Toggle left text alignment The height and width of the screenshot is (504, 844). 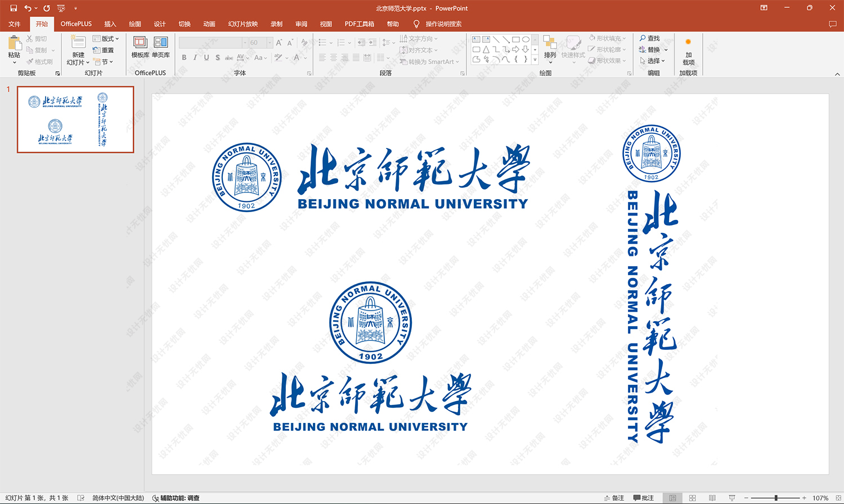tap(322, 57)
